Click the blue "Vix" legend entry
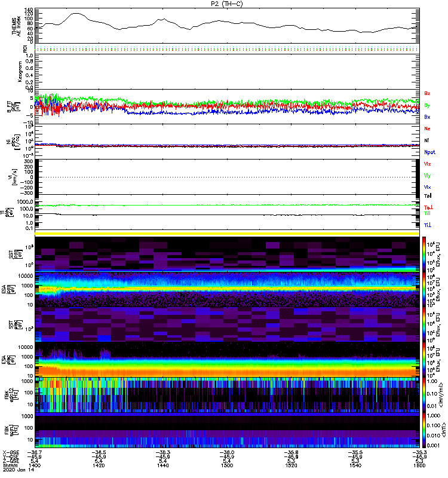The image size is (448, 478). pyautogui.click(x=427, y=187)
